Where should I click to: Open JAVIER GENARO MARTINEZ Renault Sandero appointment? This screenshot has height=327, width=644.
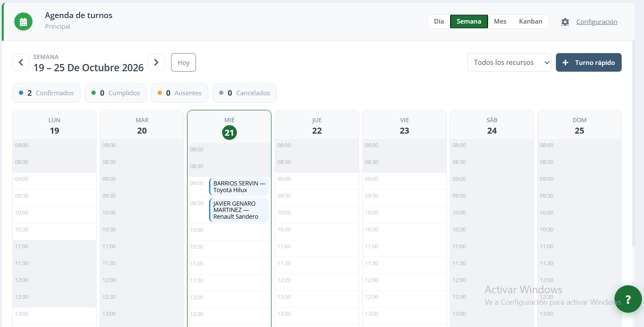[239, 210]
